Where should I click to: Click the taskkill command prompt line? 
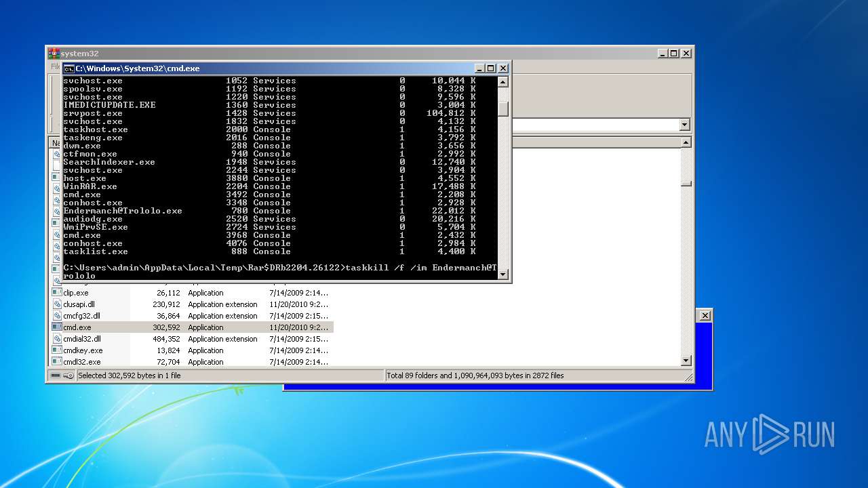[280, 272]
